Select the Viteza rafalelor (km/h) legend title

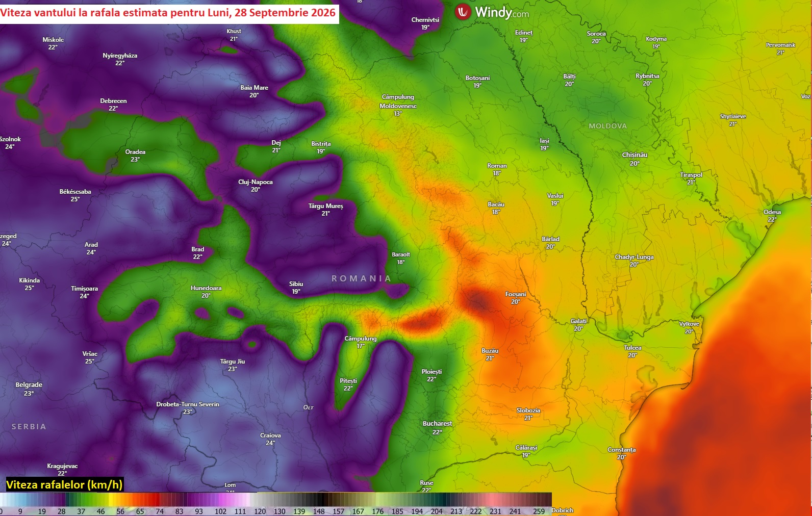64,484
